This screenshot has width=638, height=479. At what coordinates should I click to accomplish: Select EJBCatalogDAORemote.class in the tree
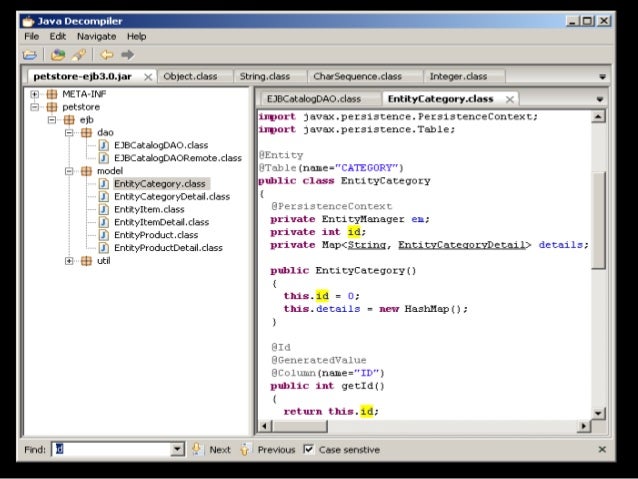(178, 158)
